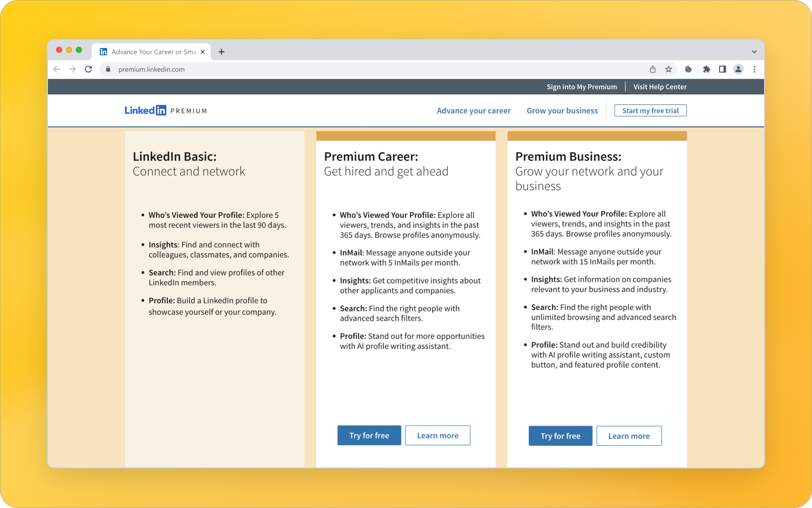Open the Chrome three-dot menu
Image resolution: width=812 pixels, height=508 pixels.
click(x=754, y=69)
